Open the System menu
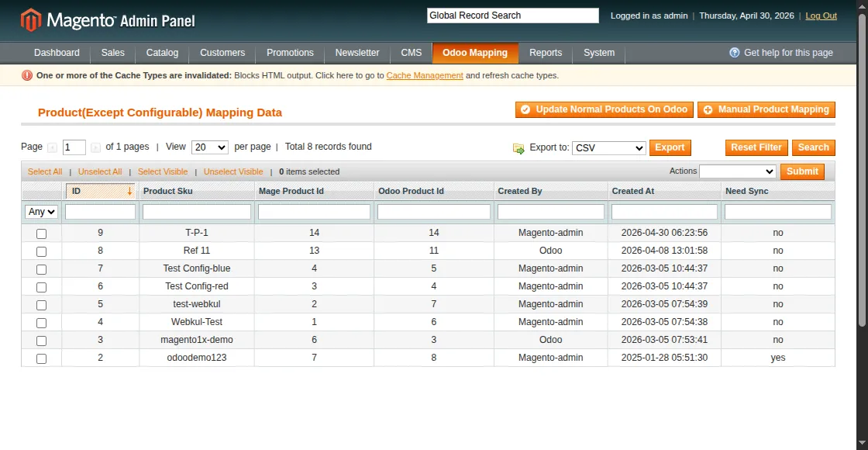 tap(599, 53)
